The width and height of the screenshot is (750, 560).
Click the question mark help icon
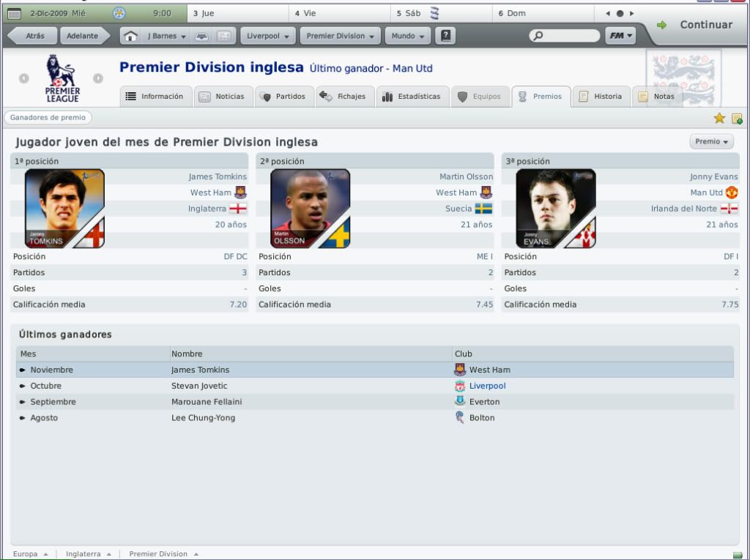(445, 36)
